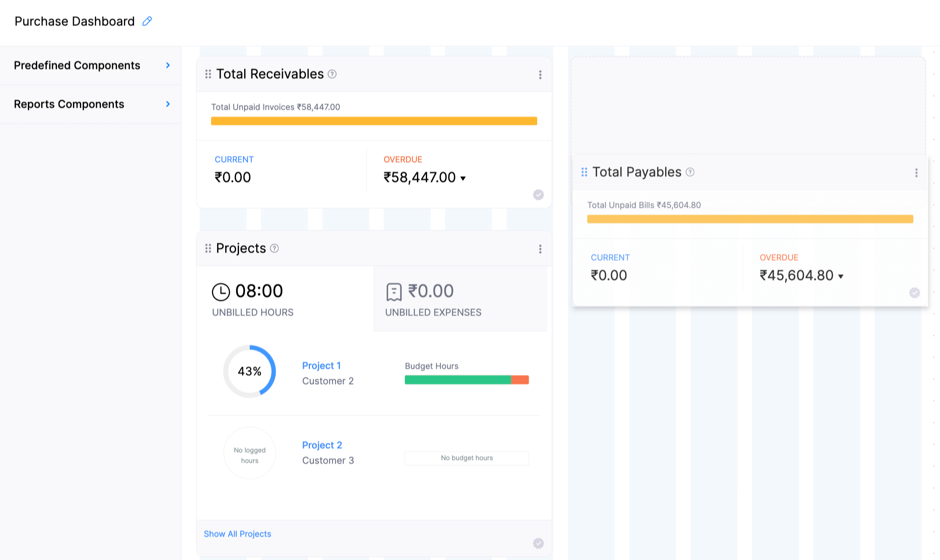Screen dimensions: 940x560
Task: Toggle the checkmark badge on Total Receivables
Action: (538, 195)
